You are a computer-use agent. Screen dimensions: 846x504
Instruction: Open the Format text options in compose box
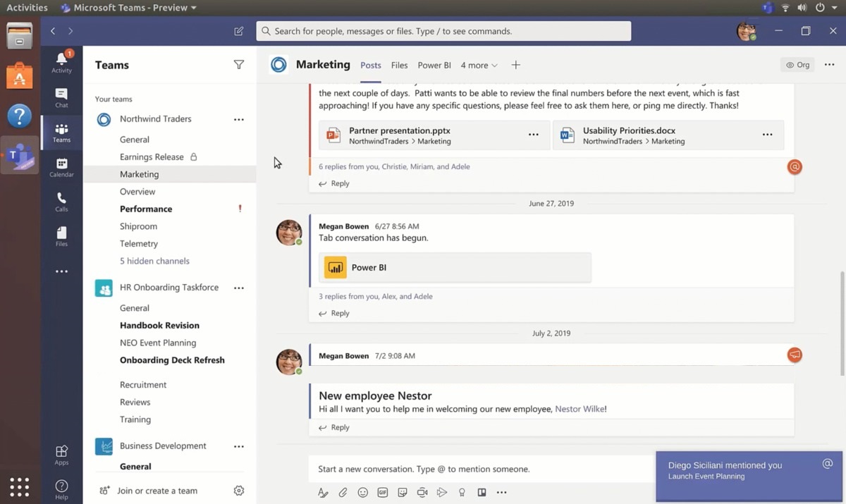pos(323,493)
